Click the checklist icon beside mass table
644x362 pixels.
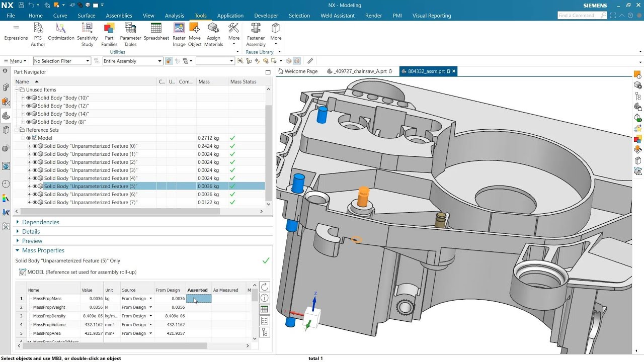[x=265, y=321]
